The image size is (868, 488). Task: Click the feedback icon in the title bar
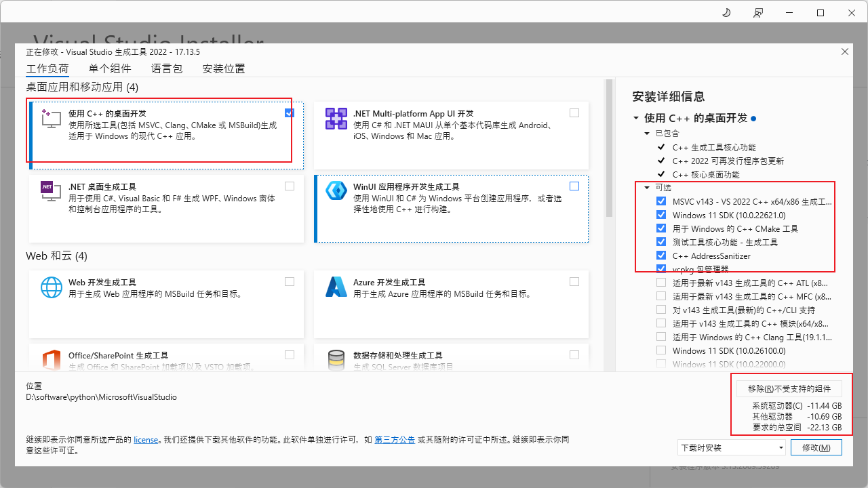(757, 13)
